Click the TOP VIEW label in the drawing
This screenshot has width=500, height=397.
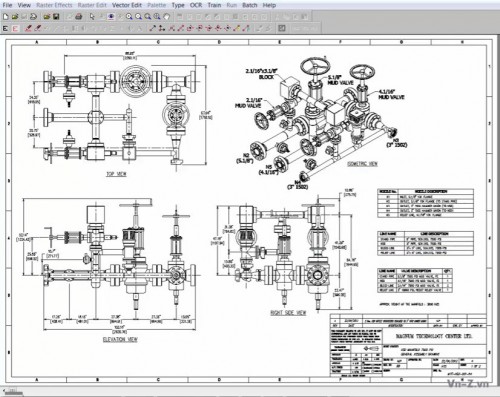pos(116,174)
